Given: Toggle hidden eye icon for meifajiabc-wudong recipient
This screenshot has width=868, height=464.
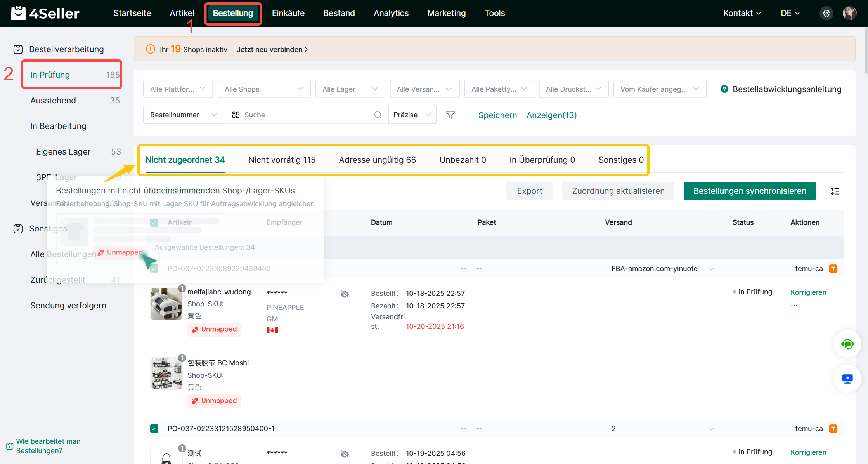Looking at the screenshot, I should coord(345,294).
